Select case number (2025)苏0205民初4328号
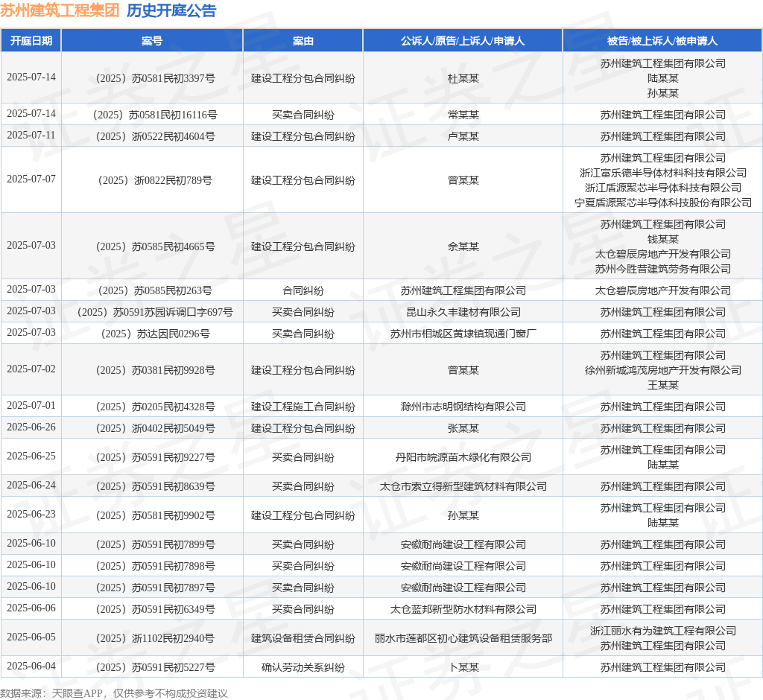 (x=155, y=407)
